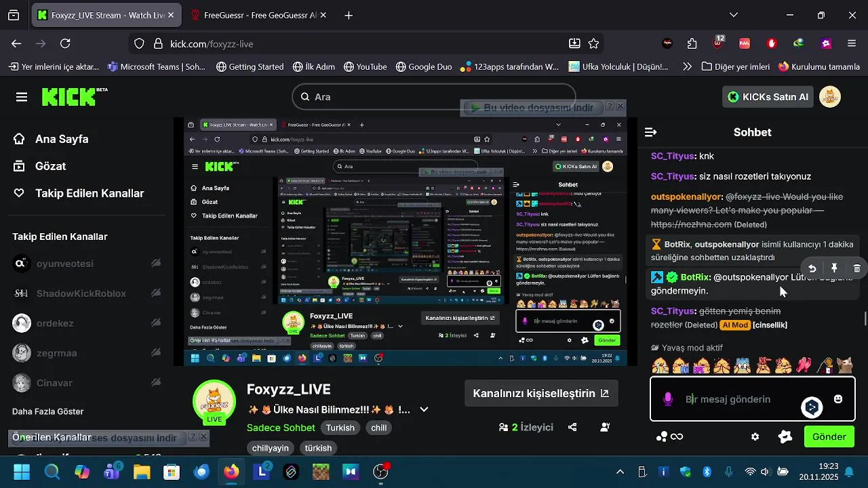This screenshot has width=868, height=488.
Task: Open a new browser tab
Action: click(349, 15)
